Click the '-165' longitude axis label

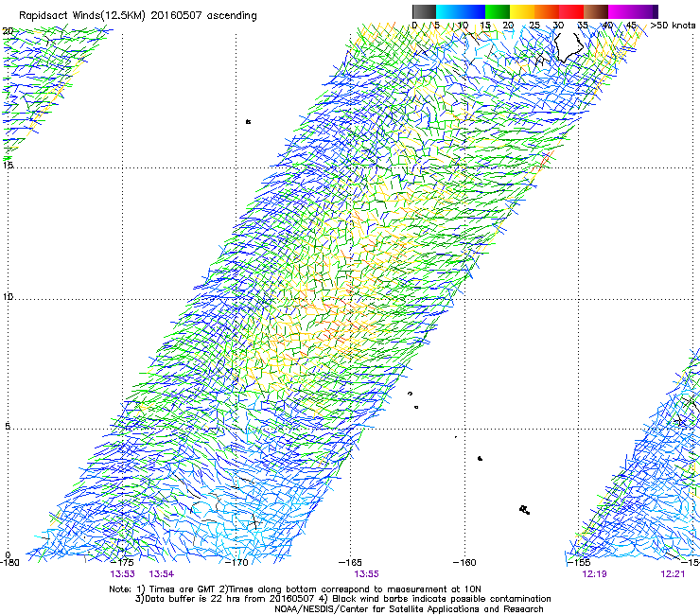pos(350,563)
